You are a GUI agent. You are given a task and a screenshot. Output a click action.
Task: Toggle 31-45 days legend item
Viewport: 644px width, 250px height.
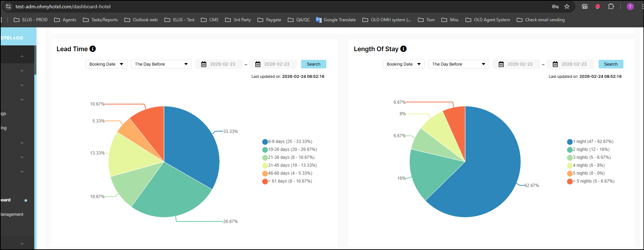pyautogui.click(x=290, y=165)
